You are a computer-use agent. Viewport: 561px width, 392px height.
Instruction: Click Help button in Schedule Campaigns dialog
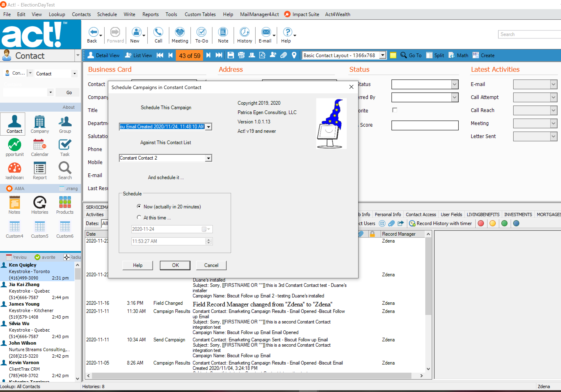click(x=138, y=265)
